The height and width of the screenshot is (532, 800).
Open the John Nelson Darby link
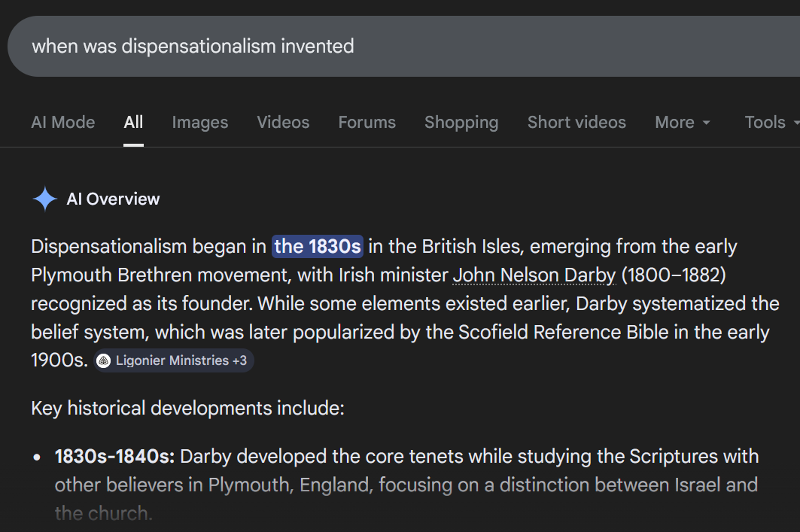pyautogui.click(x=534, y=275)
